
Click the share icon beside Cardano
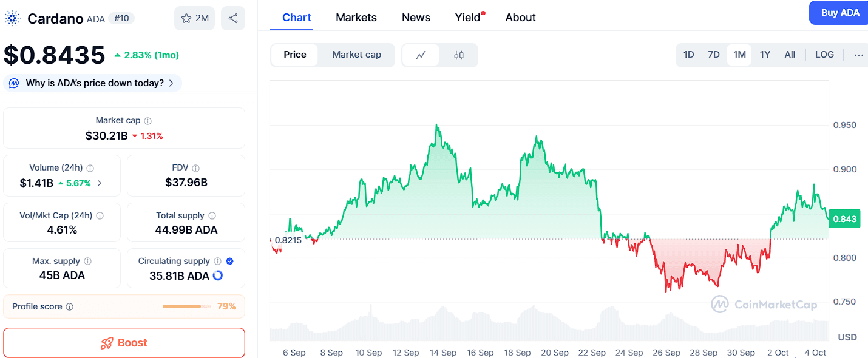pyautogui.click(x=233, y=18)
